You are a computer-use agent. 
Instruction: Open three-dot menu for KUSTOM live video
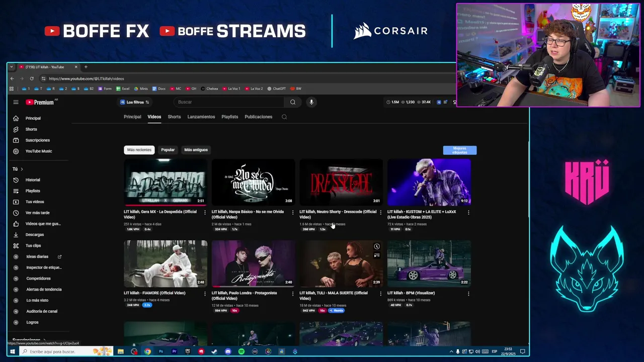[x=468, y=212]
